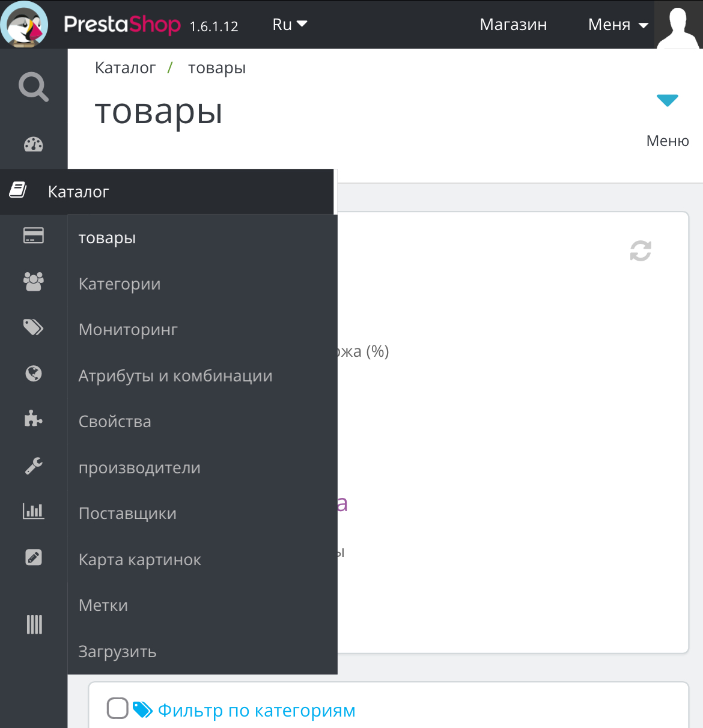
Task: Click the refresh arrows icon in panel
Action: coord(641,251)
